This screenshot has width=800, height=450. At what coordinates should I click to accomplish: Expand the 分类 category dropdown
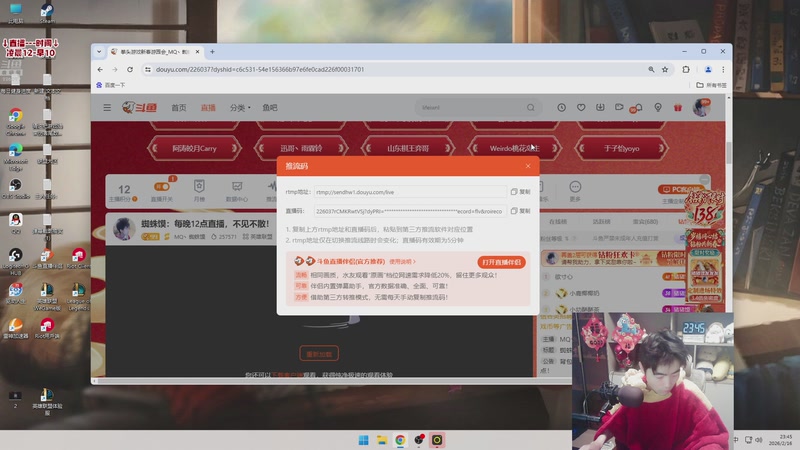pos(240,108)
